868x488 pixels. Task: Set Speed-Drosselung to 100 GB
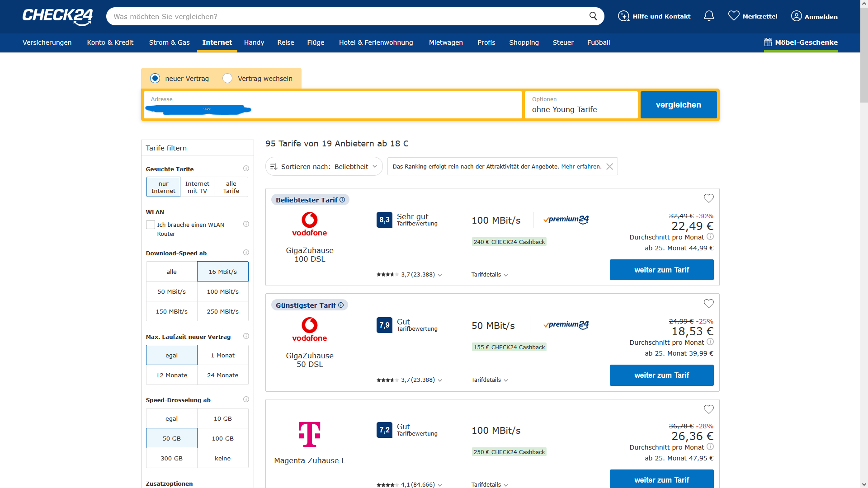click(223, 438)
